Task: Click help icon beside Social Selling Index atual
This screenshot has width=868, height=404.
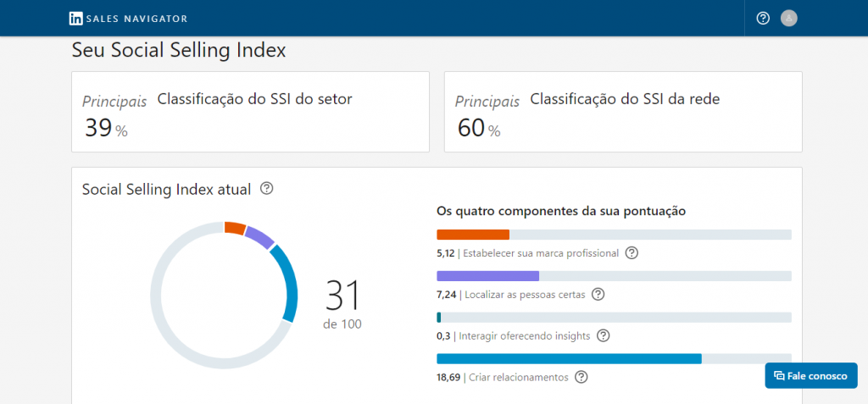Action: pos(267,189)
